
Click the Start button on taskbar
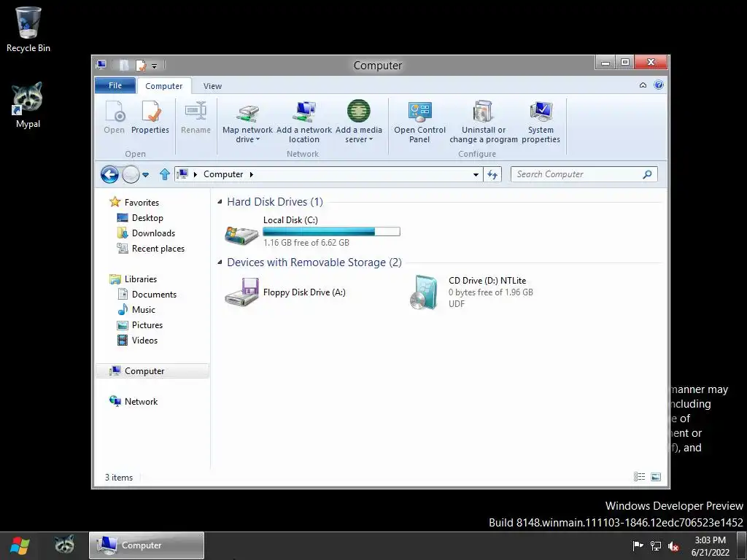(20, 545)
